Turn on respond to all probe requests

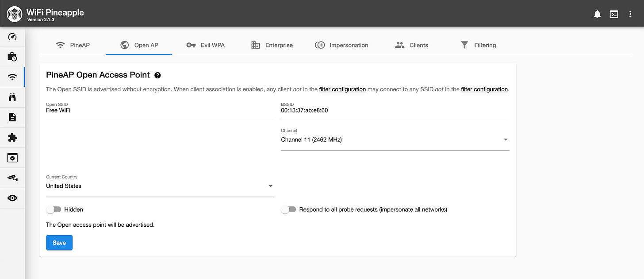288,209
